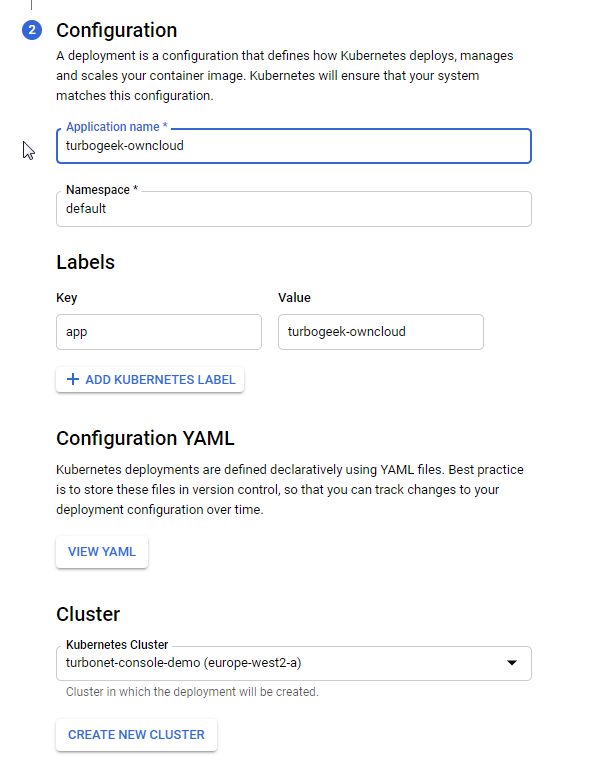The height and width of the screenshot is (771, 602).
Task: Select the label Value field with turbogeek-owncloud
Action: coord(381,332)
